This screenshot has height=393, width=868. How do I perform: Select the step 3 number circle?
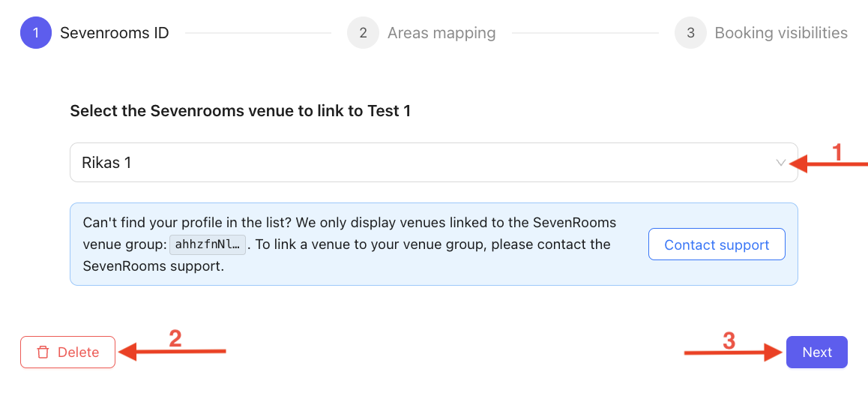[690, 33]
